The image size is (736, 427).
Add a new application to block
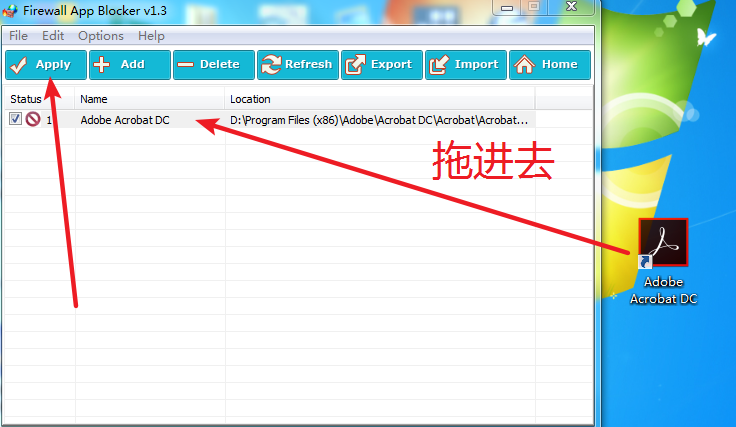(130, 65)
